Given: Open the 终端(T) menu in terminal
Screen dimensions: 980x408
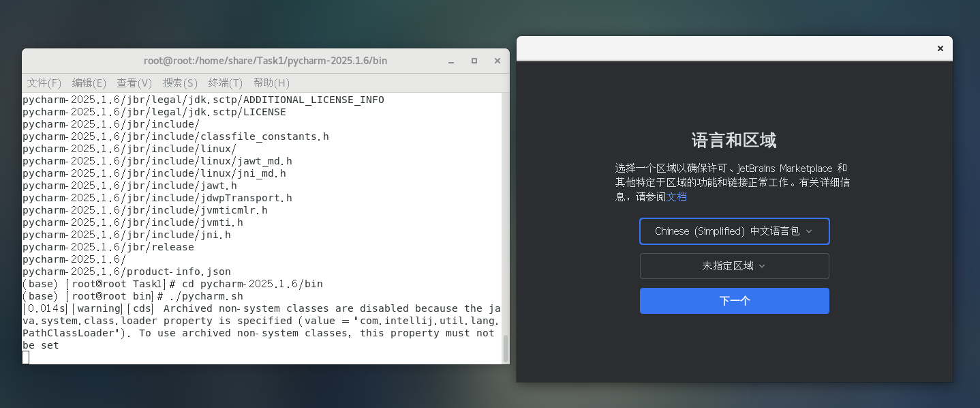Looking at the screenshot, I should pyautogui.click(x=226, y=83).
